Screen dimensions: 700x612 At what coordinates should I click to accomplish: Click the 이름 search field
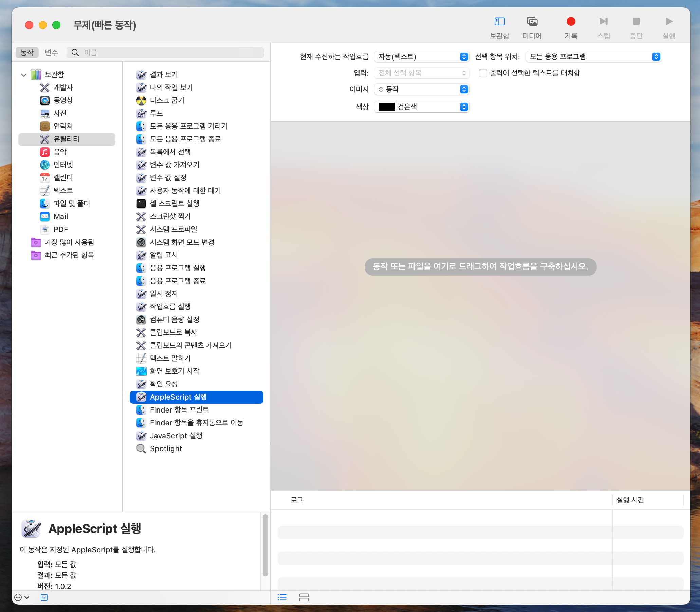[x=165, y=52]
